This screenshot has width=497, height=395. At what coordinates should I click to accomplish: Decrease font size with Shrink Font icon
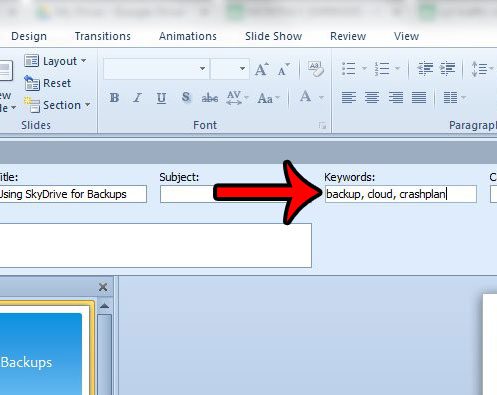point(284,69)
